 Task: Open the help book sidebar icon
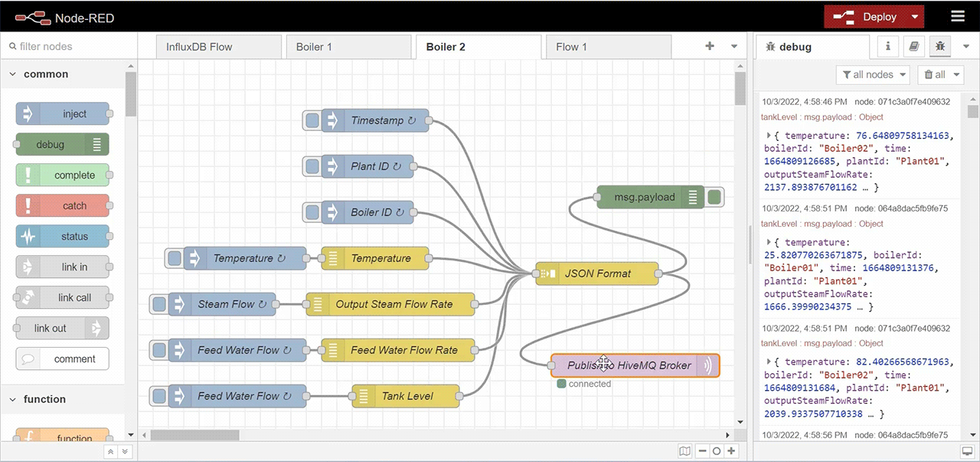tap(914, 46)
